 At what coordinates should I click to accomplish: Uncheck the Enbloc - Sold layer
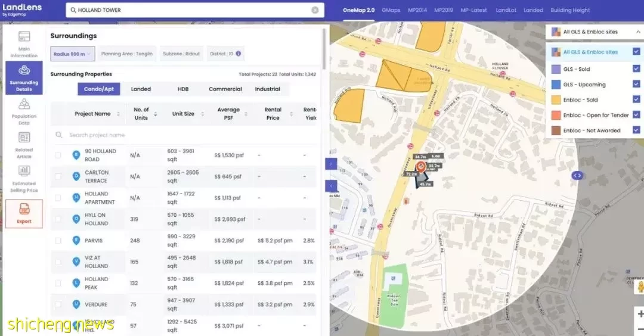tap(636, 99)
